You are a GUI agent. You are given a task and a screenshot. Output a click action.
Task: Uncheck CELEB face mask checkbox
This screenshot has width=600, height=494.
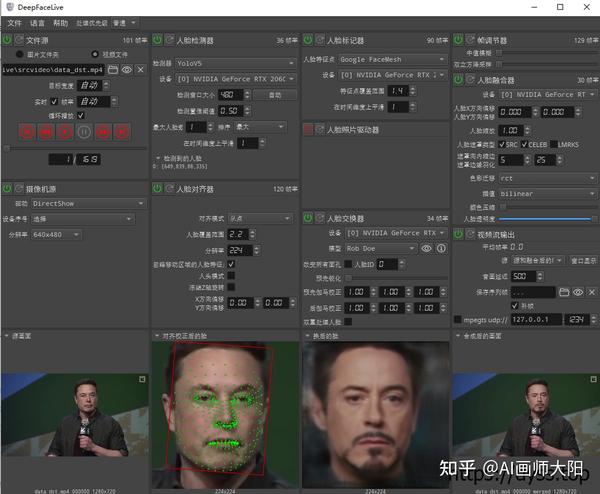click(524, 144)
